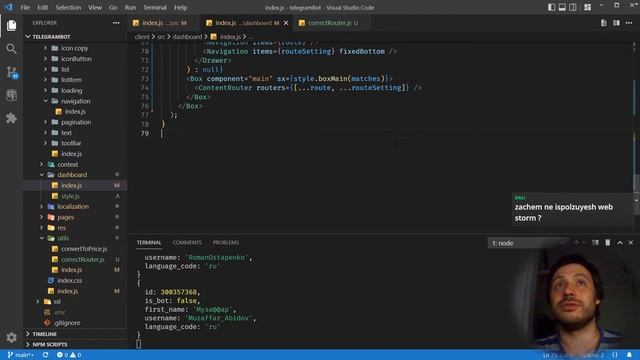Expand the pagination folder
640x360 pixels.
point(76,122)
